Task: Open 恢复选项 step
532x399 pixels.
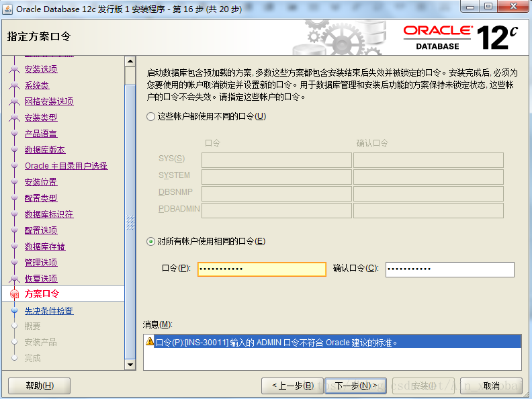Action: (x=41, y=279)
